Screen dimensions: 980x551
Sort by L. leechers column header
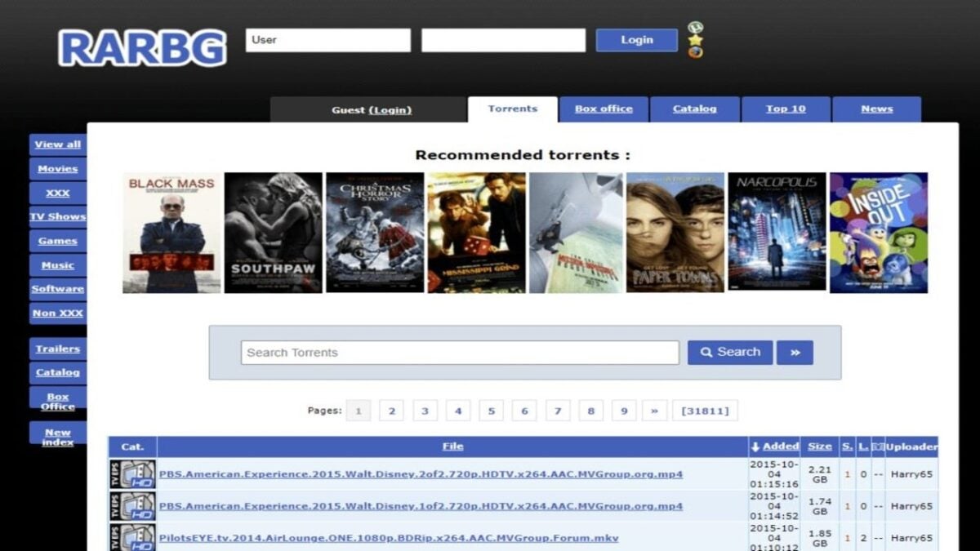[863, 447]
